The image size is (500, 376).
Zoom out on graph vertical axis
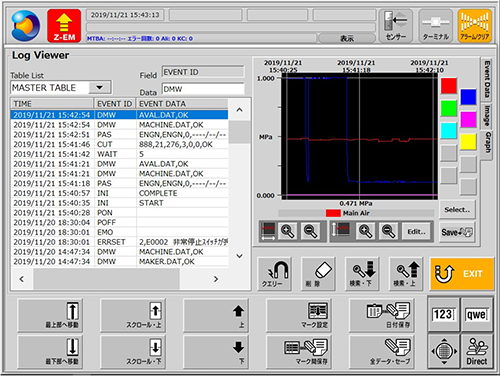388,231
